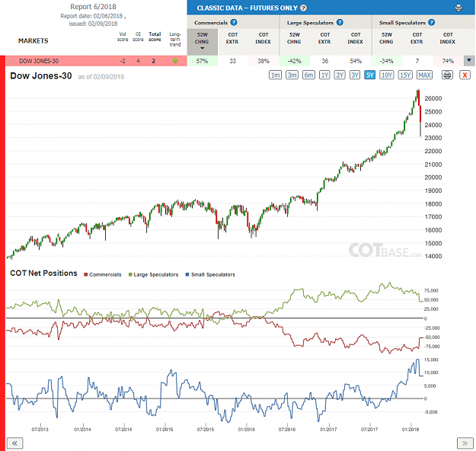Click chart icon beside DOW JONES-30 row

pyautogui.click(x=12, y=61)
